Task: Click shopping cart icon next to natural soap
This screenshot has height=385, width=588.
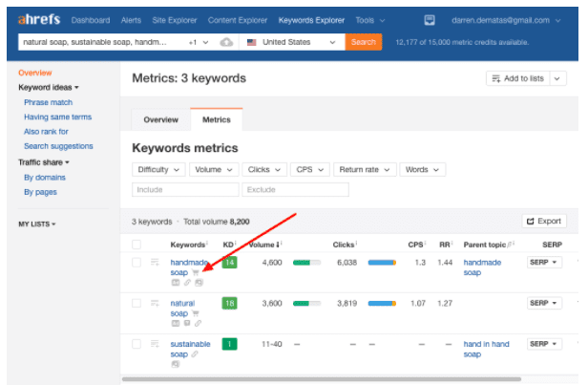Action: point(196,313)
